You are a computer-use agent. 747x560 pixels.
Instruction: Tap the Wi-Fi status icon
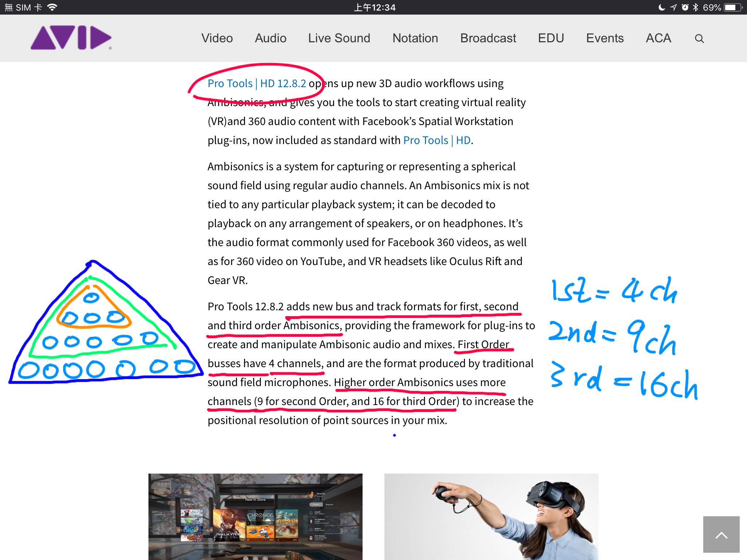[53, 7]
